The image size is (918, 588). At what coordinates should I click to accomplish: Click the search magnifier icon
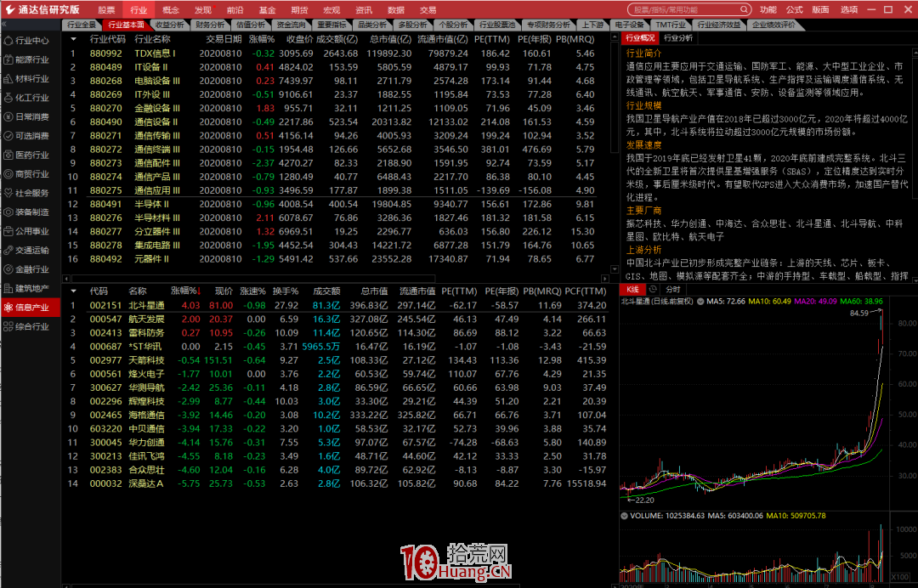(x=744, y=9)
